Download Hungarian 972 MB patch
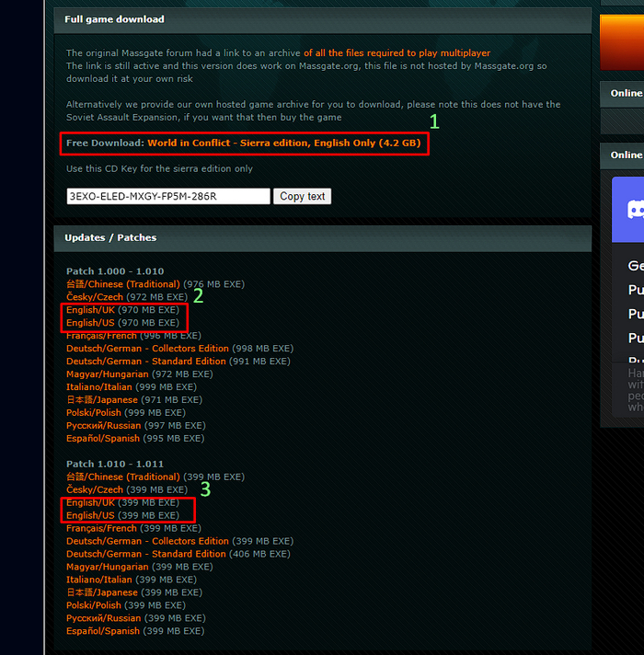 tap(108, 374)
